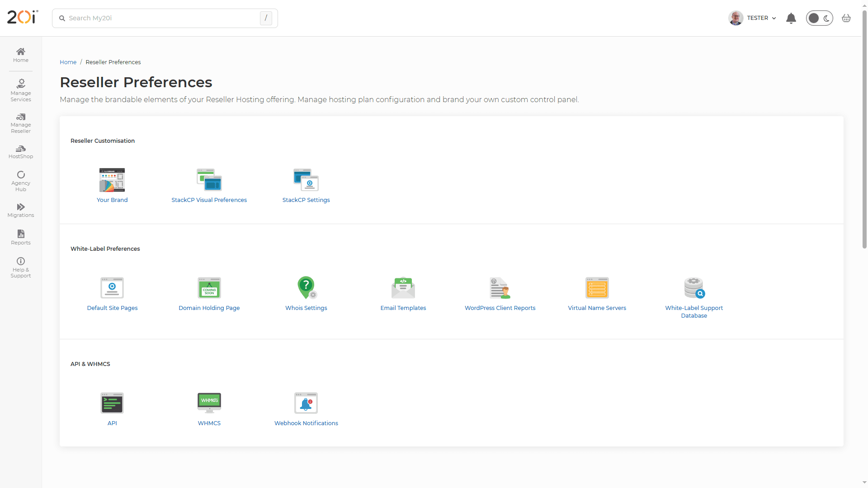This screenshot has width=868, height=488.
Task: Click the Reseller Customisation heading
Action: pos(103,141)
